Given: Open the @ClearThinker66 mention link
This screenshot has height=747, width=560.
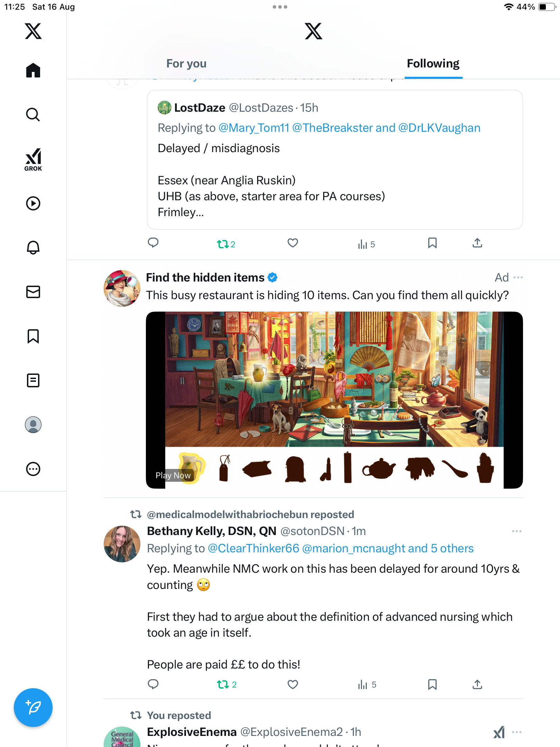Looking at the screenshot, I should click(x=253, y=548).
